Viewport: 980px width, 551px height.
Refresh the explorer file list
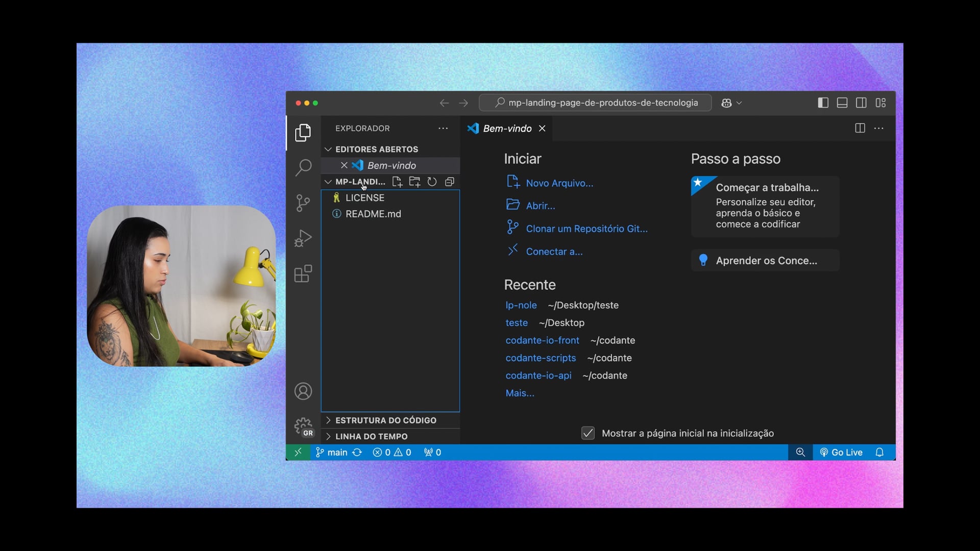(432, 182)
